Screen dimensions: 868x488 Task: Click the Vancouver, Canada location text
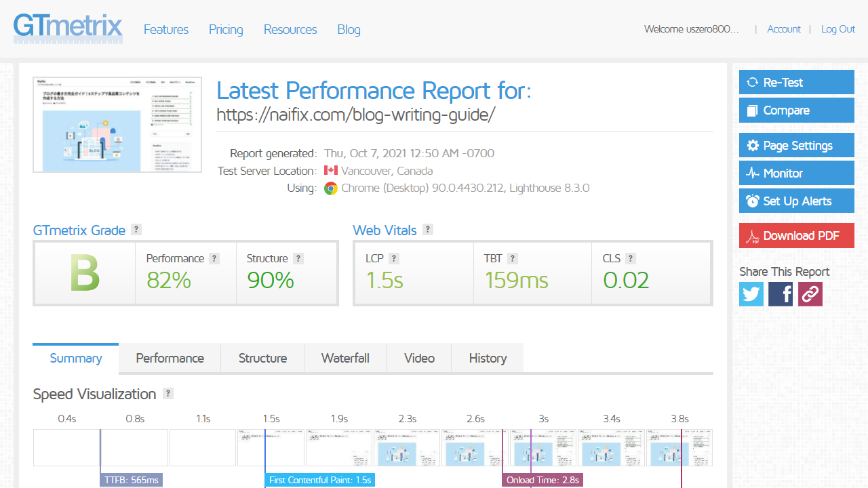(x=387, y=171)
